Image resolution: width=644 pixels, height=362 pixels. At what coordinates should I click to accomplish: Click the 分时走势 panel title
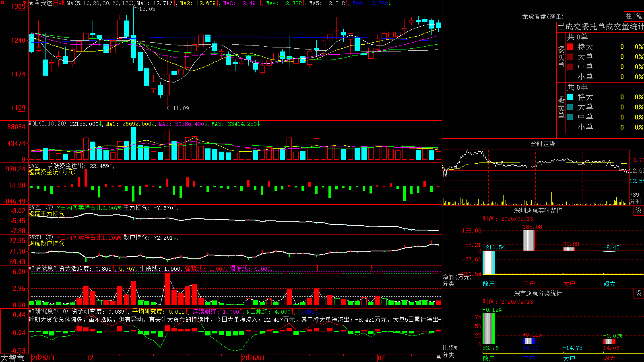coord(543,144)
